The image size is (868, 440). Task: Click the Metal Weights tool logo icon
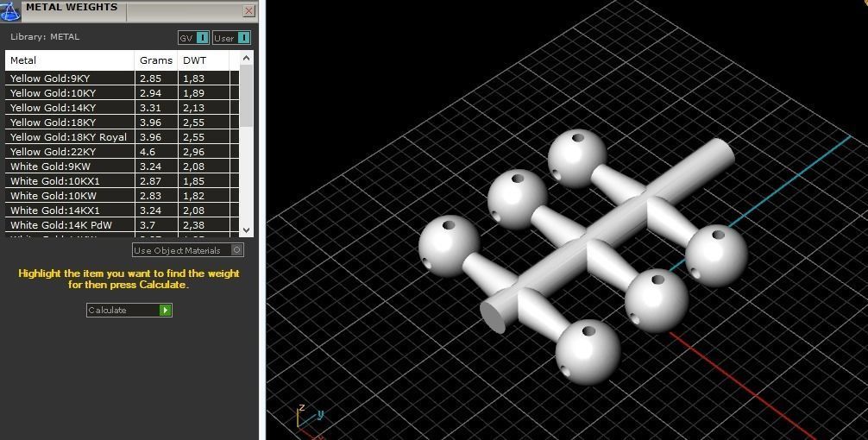pos(10,11)
